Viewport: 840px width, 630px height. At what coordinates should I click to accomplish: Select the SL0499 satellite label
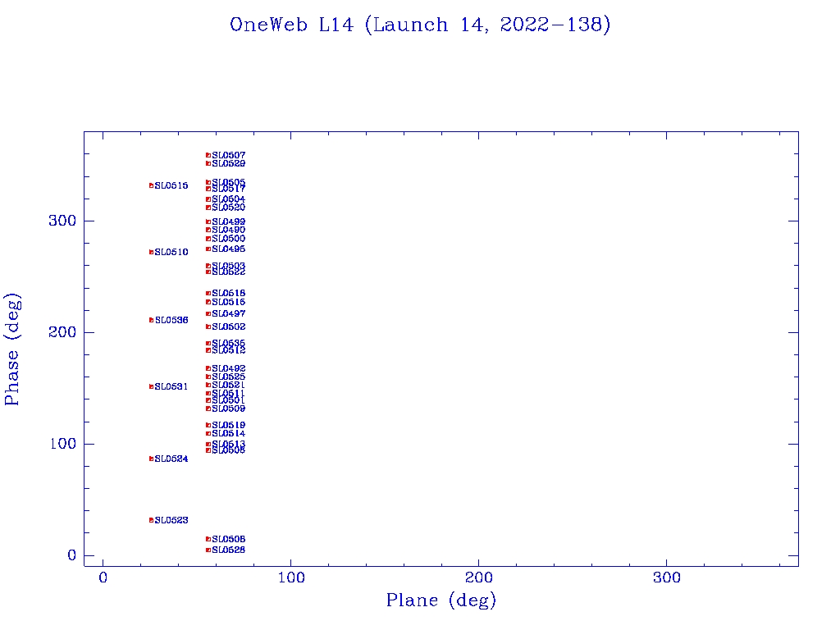(229, 221)
